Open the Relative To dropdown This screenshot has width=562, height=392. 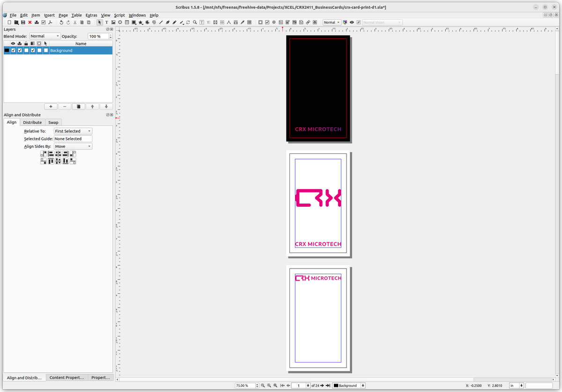click(x=73, y=131)
